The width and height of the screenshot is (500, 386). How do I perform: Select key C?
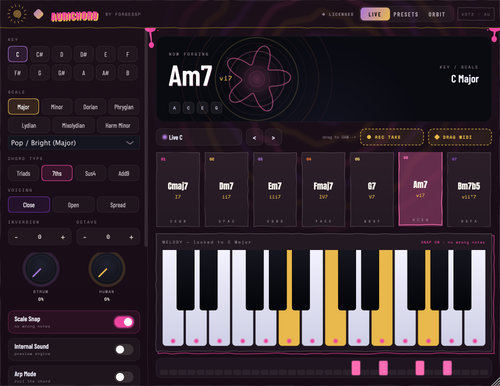(x=18, y=54)
